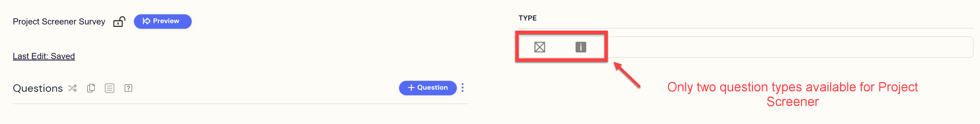Click the arrow icon inside Preview button

147,21
